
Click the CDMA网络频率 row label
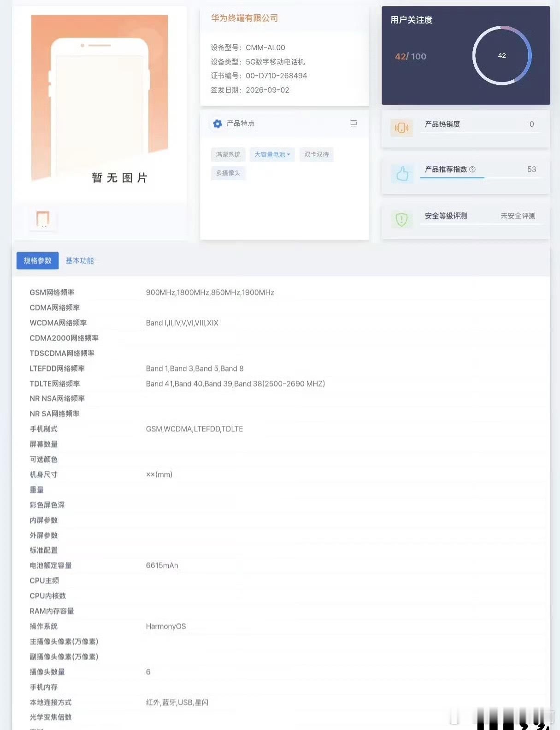point(55,307)
